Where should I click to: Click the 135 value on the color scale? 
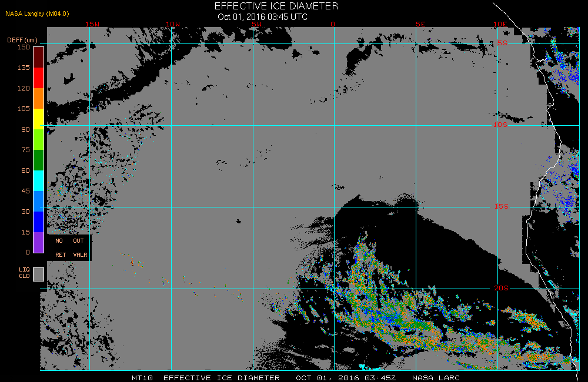pos(24,68)
